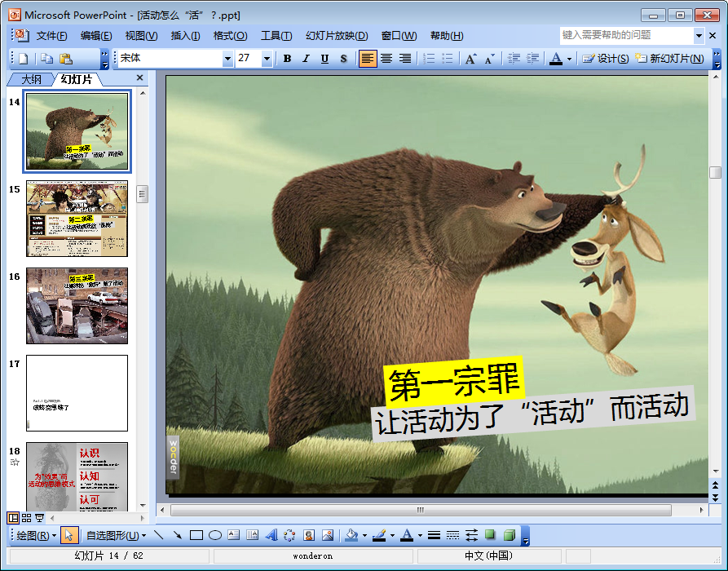Open the 3-D Style options
Viewport: 728px width, 571px height.
[x=510, y=535]
